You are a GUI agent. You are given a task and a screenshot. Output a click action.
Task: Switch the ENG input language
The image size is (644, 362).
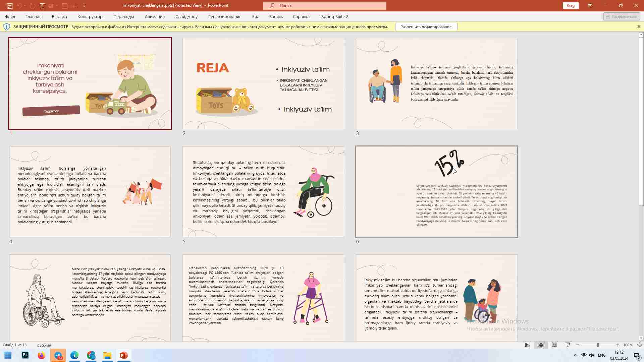click(602, 355)
